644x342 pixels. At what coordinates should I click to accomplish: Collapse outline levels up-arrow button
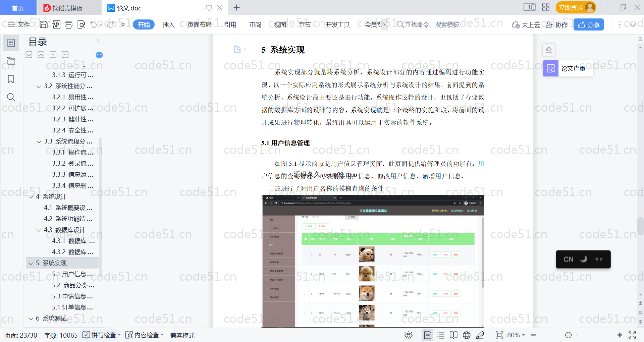coord(41,55)
